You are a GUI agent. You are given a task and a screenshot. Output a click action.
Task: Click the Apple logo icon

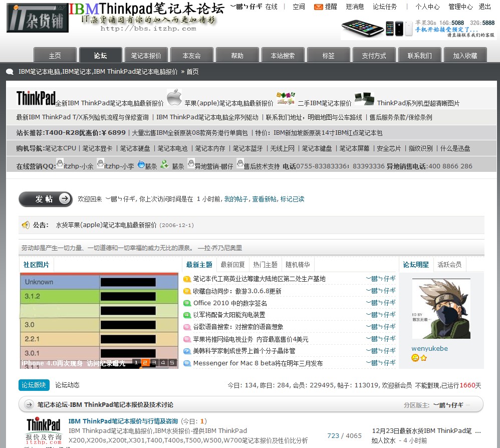pyautogui.click(x=174, y=97)
